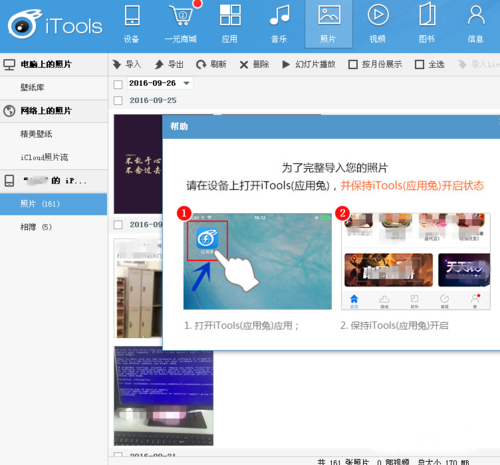Open the 2016-09-26 date dropdown arrow
This screenshot has height=465, width=500.
187,83
